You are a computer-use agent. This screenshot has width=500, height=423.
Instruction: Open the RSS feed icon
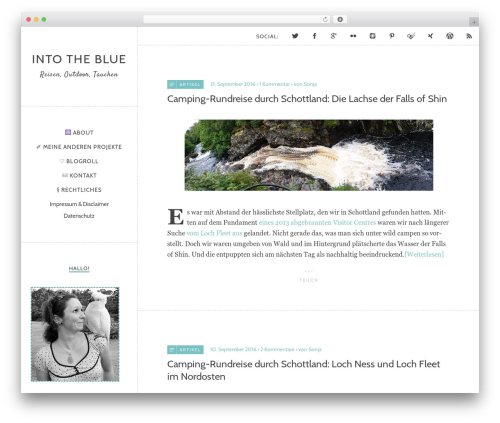pyautogui.click(x=469, y=36)
